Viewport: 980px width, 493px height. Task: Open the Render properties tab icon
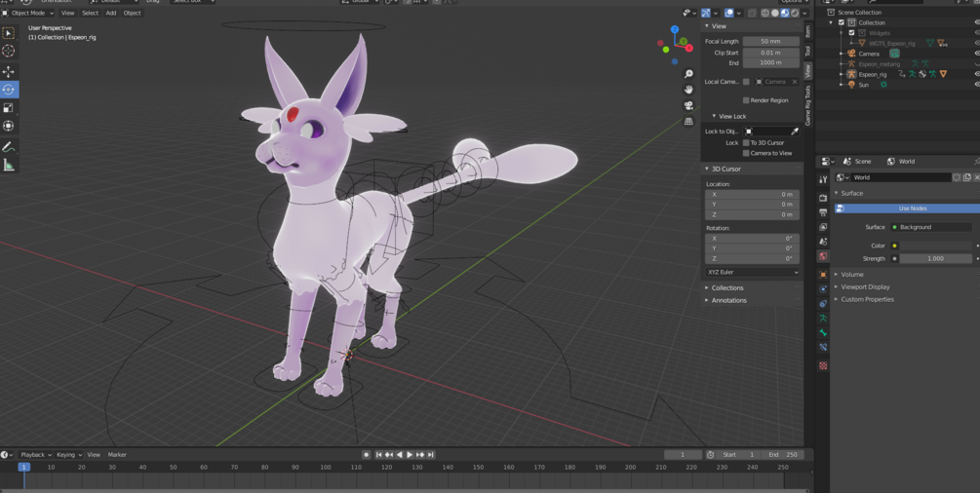[x=823, y=198]
